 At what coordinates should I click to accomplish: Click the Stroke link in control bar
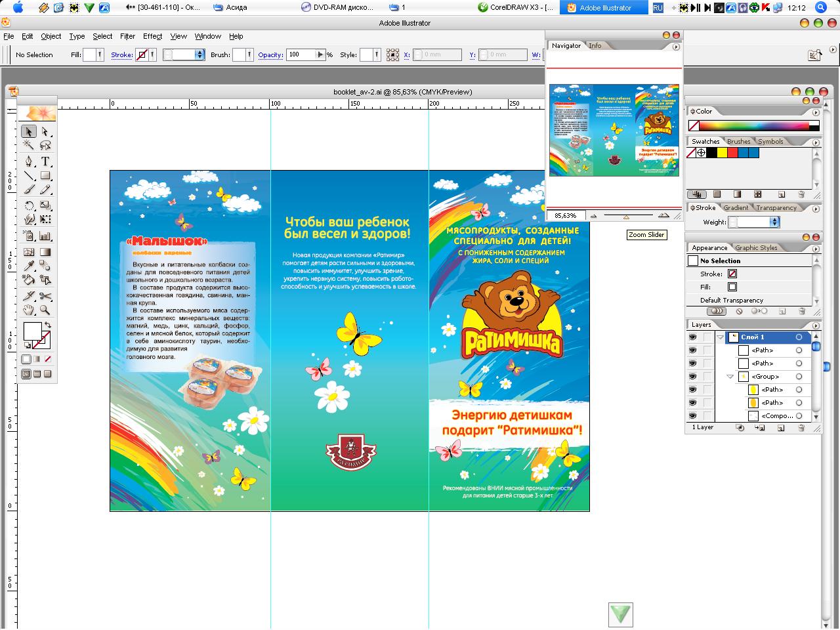tap(121, 55)
